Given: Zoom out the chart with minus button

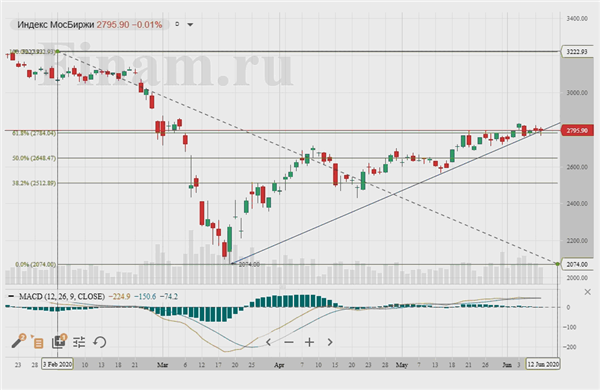Looking at the screenshot, I should [289, 342].
